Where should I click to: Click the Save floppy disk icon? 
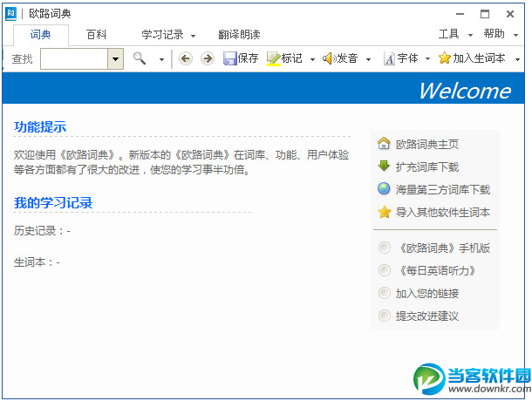coord(229,58)
